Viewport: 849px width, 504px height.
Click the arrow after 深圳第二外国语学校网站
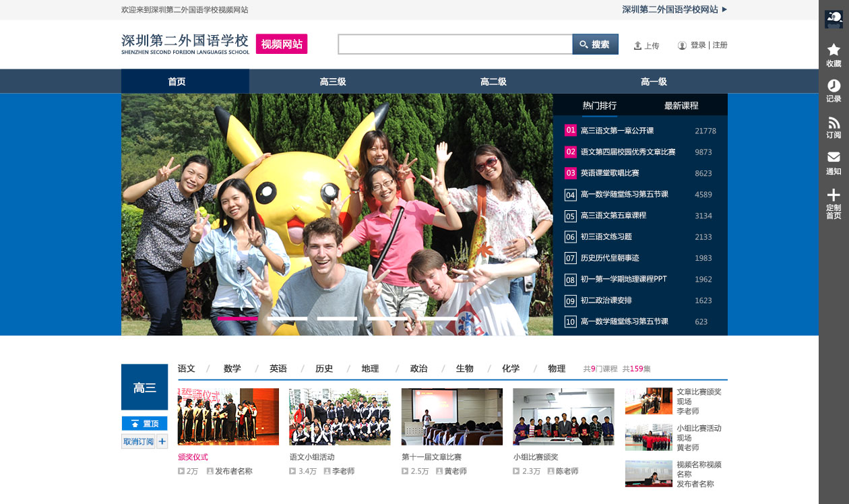tap(724, 9)
